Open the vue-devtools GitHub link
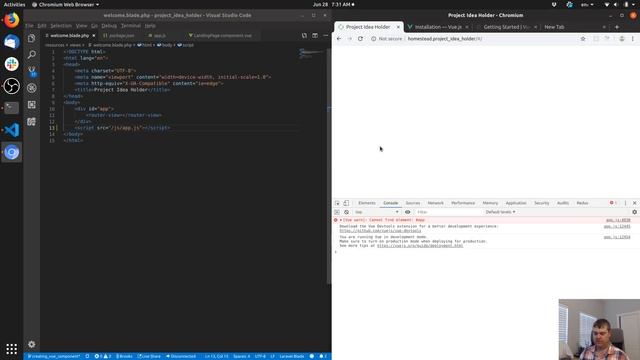The image size is (640, 360). (x=380, y=231)
